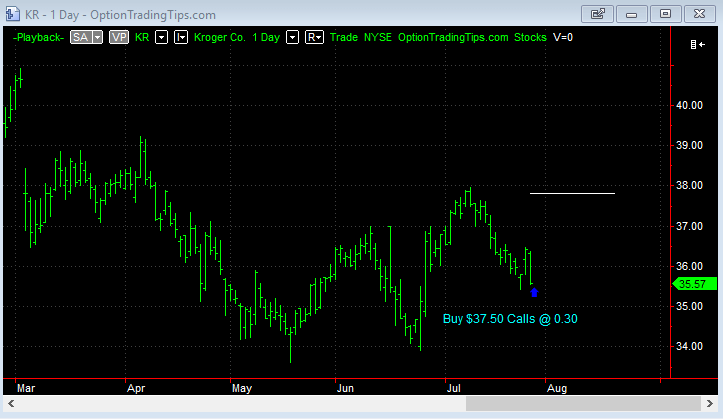Screen dimensions: 723x419
Task: Open the R dropdown in toolbar
Action: click(314, 37)
